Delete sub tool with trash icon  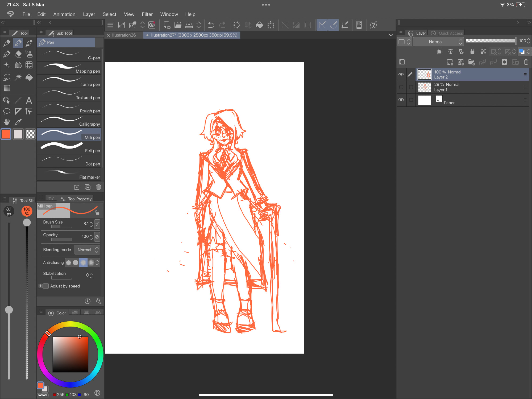coord(98,187)
